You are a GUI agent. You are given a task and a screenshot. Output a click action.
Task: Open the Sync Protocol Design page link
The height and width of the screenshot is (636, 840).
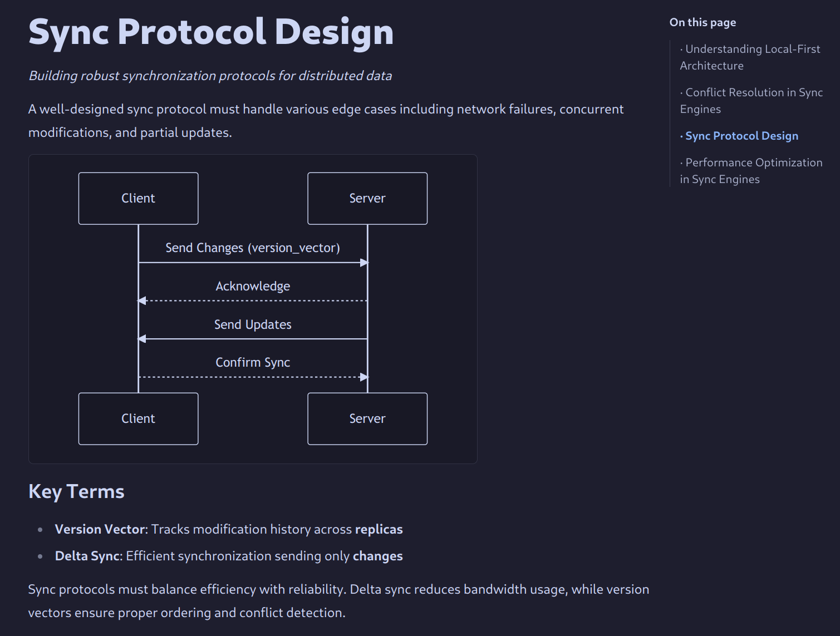pyautogui.click(x=741, y=136)
